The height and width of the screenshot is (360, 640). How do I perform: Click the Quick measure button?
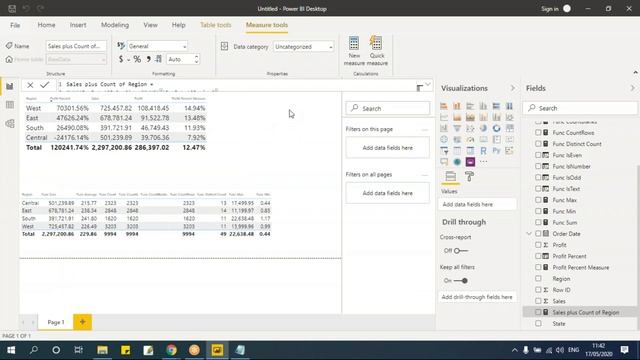click(x=377, y=51)
